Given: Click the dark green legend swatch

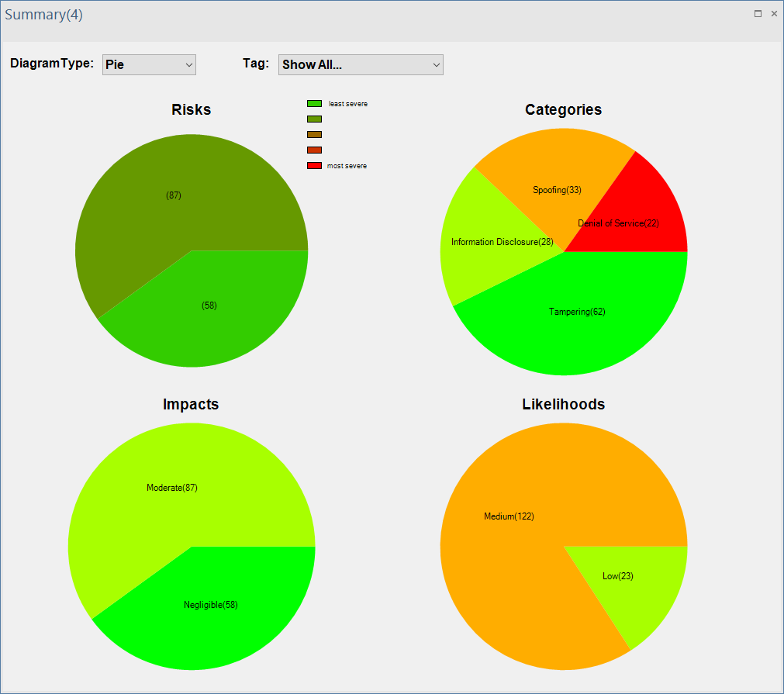Looking at the screenshot, I should pyautogui.click(x=314, y=119).
